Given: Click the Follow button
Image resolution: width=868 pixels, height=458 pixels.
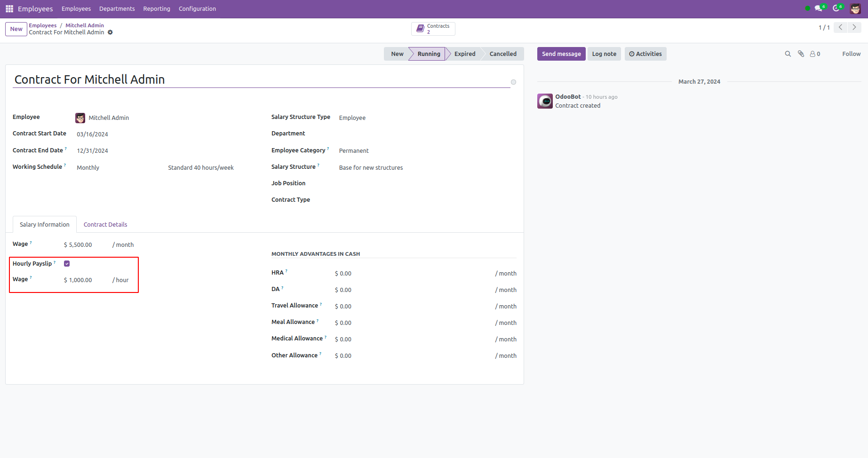Looking at the screenshot, I should pos(852,54).
